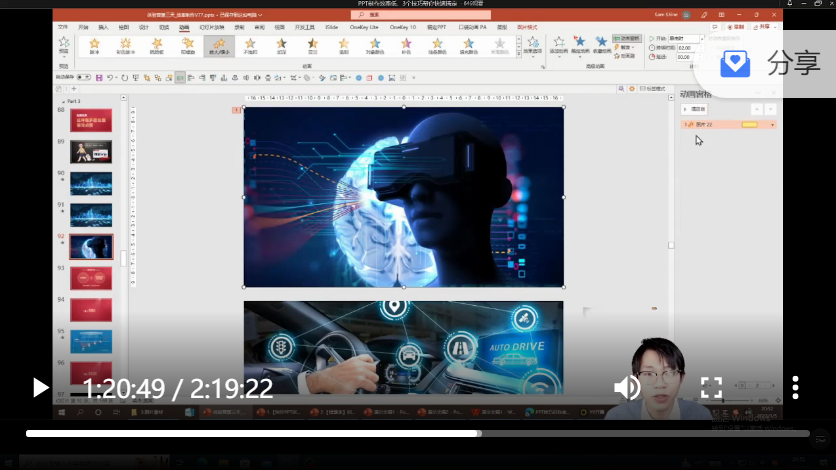Open video more options menu
Image resolution: width=836 pixels, height=470 pixels.
click(795, 388)
